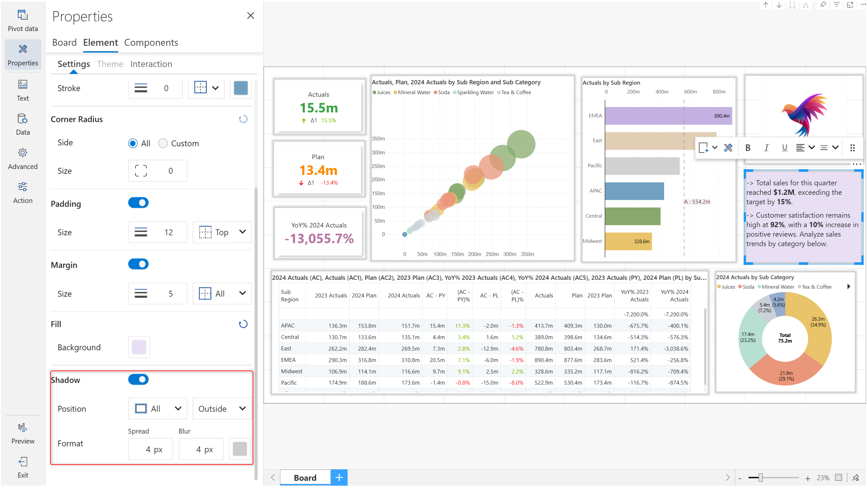Select the Custom corner radius side option
The height and width of the screenshot is (487, 868).
(163, 143)
